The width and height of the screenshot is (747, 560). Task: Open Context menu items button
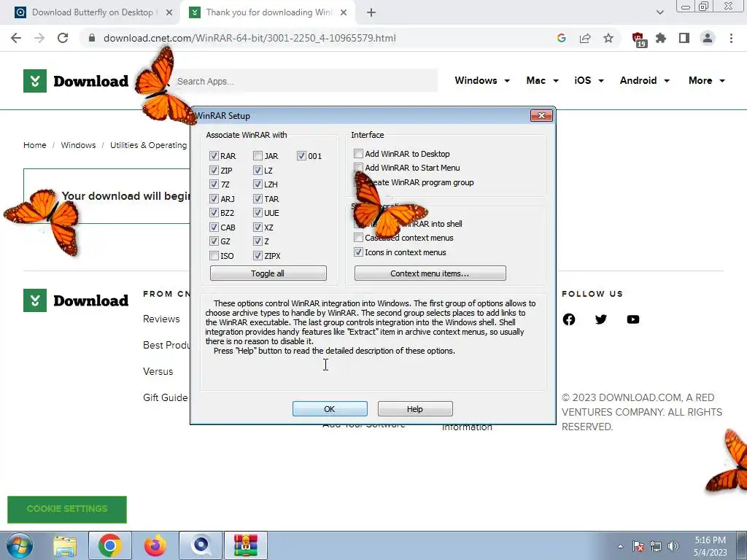[x=430, y=273]
